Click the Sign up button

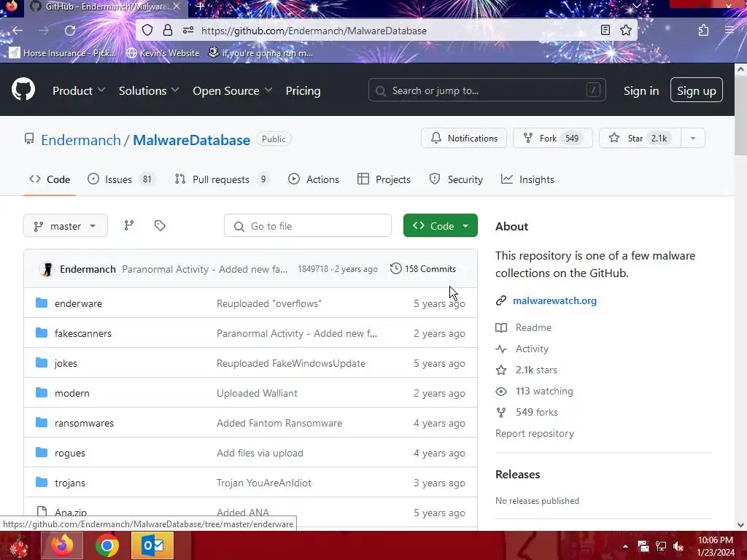pyautogui.click(x=696, y=90)
